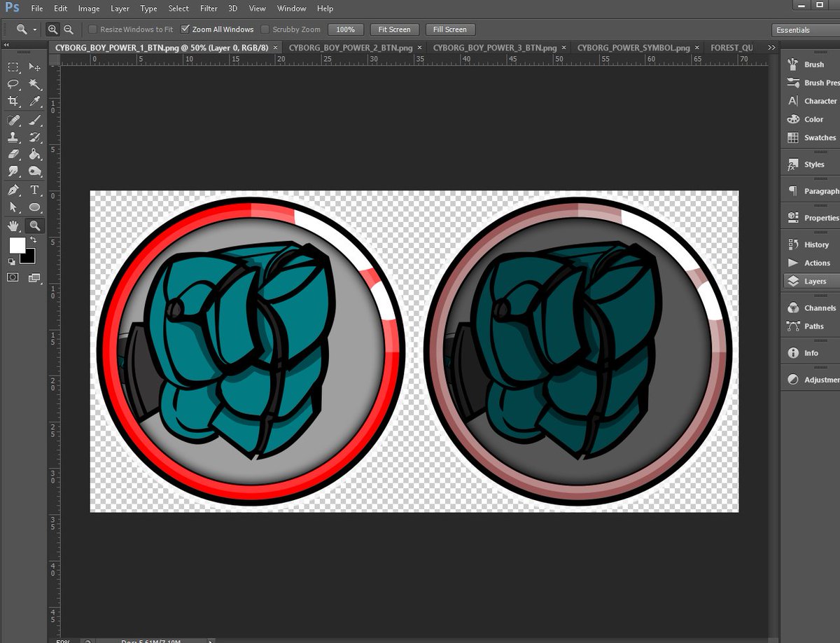The image size is (840, 643).
Task: Open the foreground color picker
Action: [x=16, y=244]
